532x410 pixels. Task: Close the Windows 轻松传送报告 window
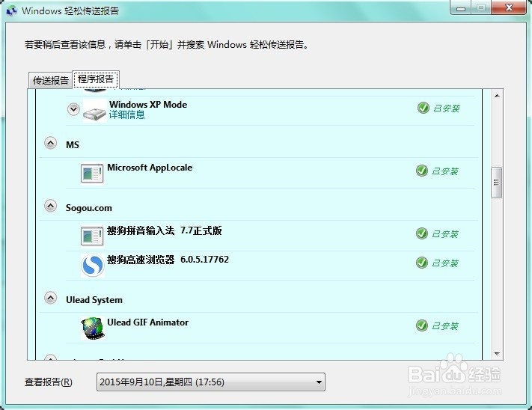click(509, 7)
